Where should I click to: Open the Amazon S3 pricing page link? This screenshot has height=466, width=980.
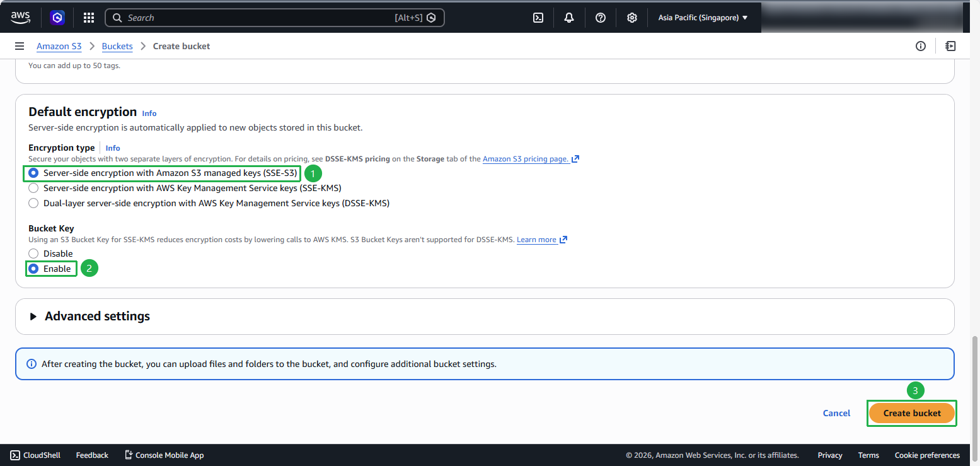tap(526, 159)
